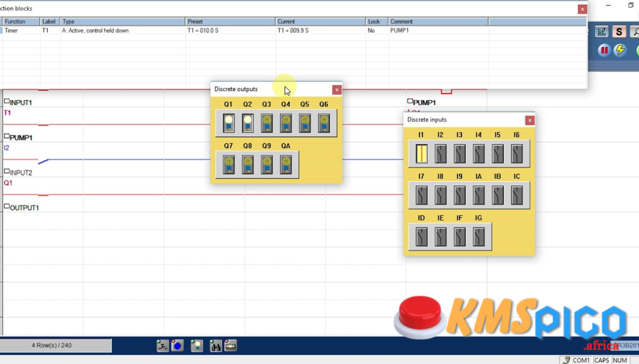
Task: Click the '4 Row(s) / 240' status field
Action: point(55,346)
